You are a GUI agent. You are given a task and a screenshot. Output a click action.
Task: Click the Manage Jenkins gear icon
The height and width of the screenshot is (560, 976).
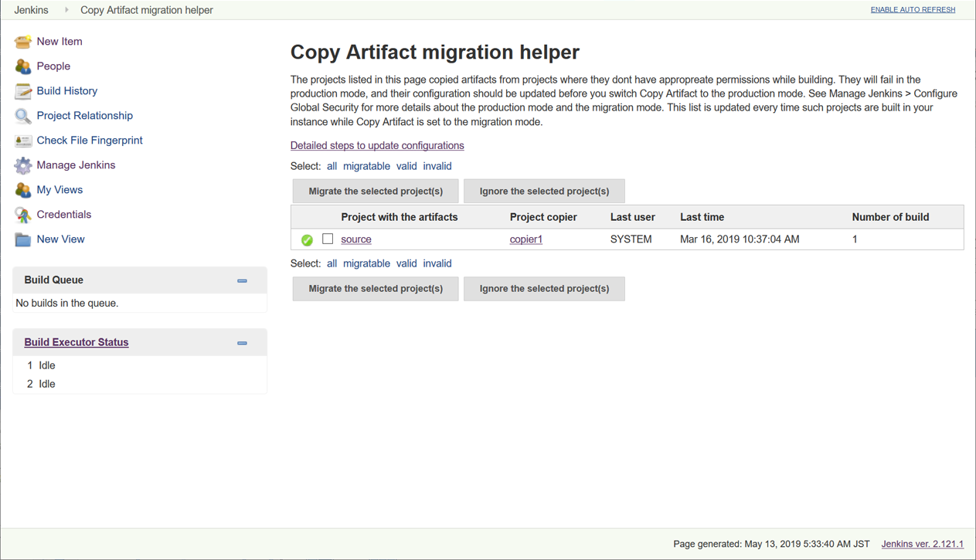(22, 165)
